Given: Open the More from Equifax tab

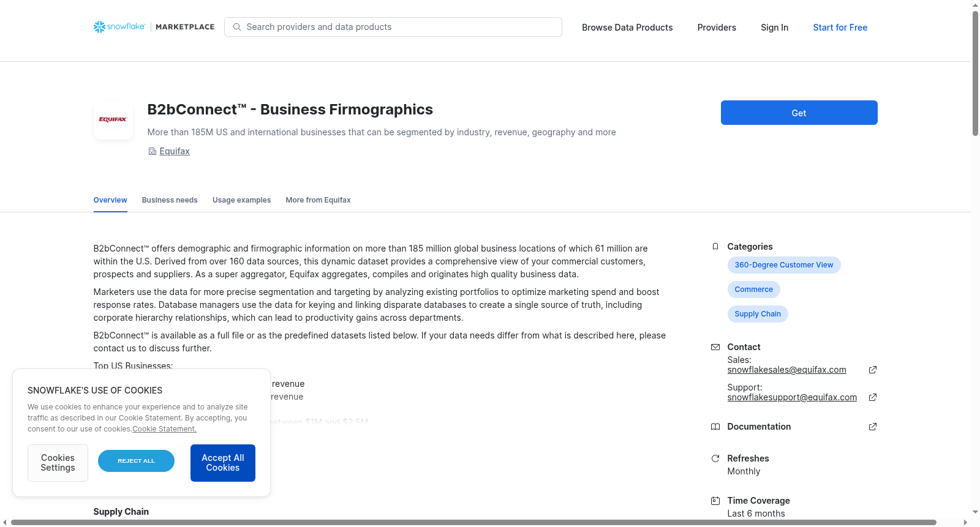Looking at the screenshot, I should 318,200.
